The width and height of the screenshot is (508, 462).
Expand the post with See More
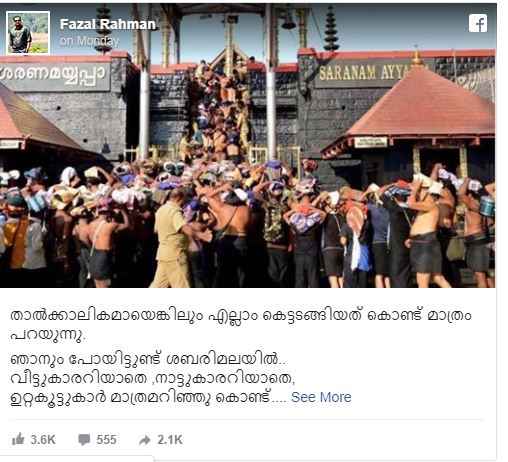click(321, 397)
